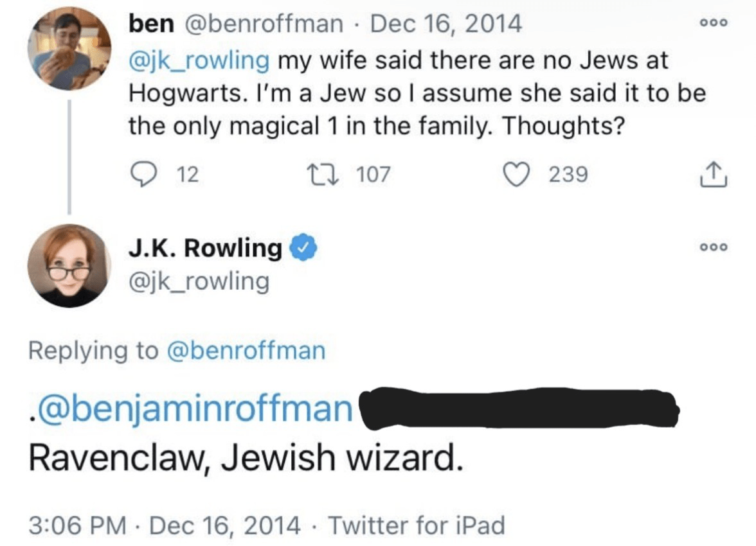The width and height of the screenshot is (756, 546).
Task: Open more options on J.K. Rowling's tweet
Action: (x=714, y=247)
